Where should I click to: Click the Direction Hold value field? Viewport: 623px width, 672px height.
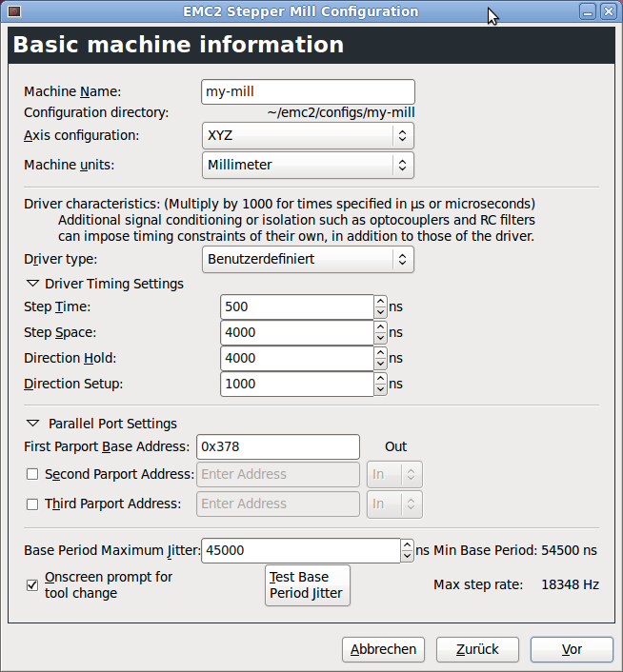296,358
